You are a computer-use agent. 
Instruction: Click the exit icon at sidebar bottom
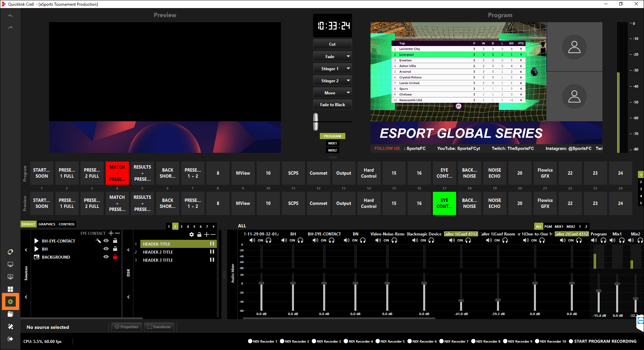tap(10, 339)
